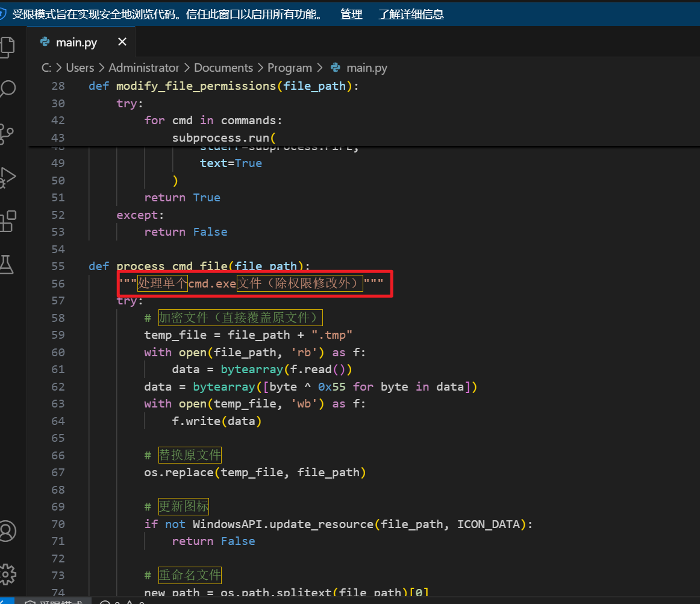Click the data = bytearray(f.read()) line
The width and height of the screenshot is (700, 604).
(x=262, y=370)
